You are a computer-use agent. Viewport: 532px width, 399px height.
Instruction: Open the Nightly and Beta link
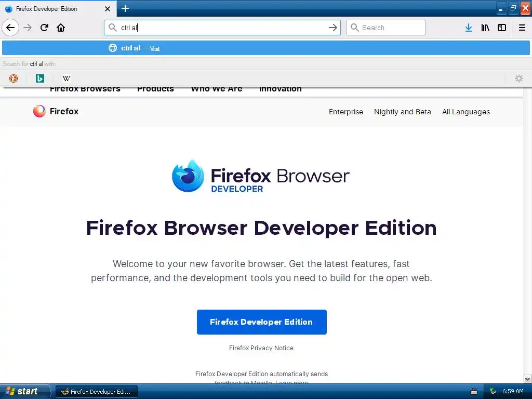tap(403, 112)
